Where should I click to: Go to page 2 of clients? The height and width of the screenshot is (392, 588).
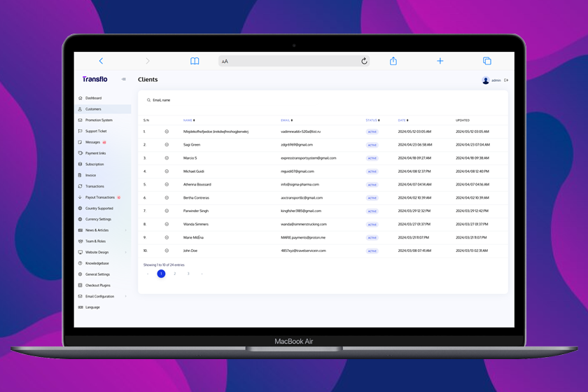(x=175, y=274)
